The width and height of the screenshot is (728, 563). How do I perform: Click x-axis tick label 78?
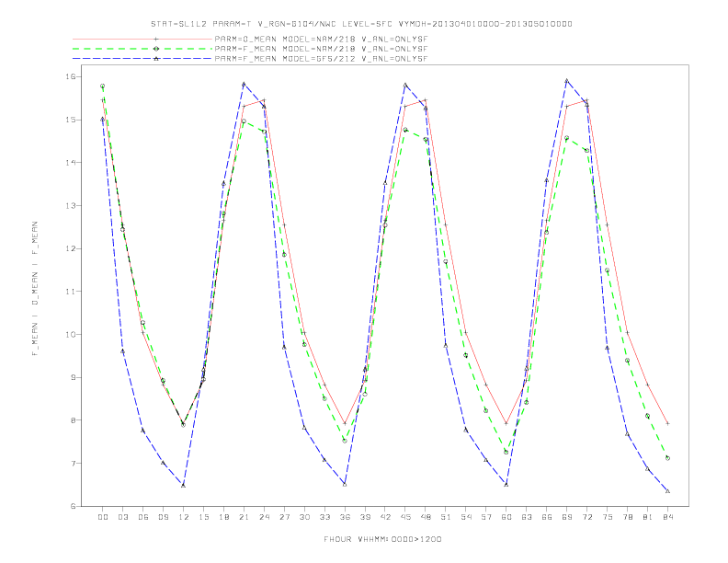(x=628, y=517)
